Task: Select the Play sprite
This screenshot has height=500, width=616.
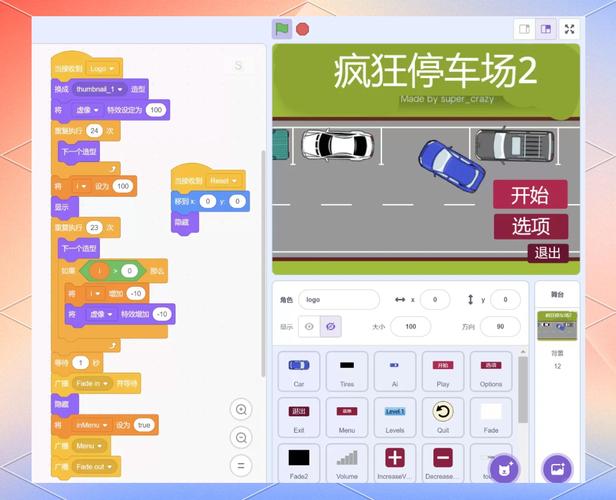Action: coord(443,372)
